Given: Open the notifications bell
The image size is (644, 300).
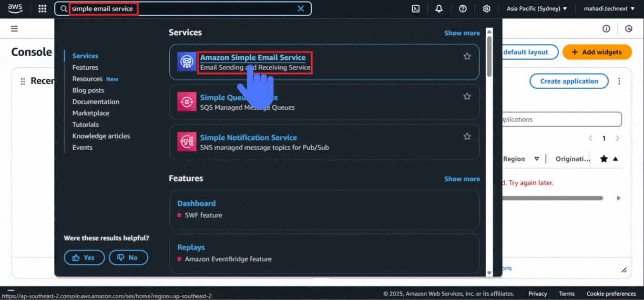Looking at the screenshot, I should pyautogui.click(x=439, y=9).
